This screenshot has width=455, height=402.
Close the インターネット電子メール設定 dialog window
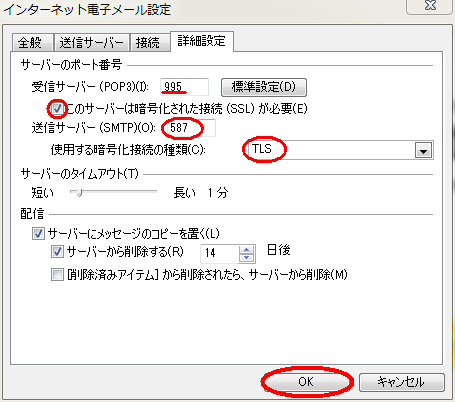point(429,6)
